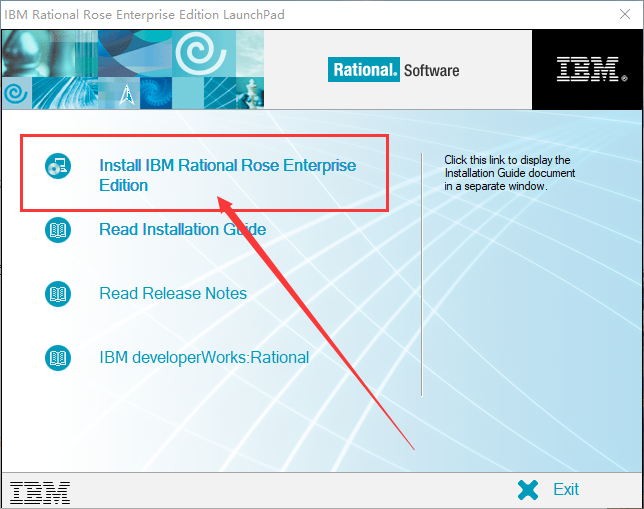The height and width of the screenshot is (509, 644).
Task: Click the IBM logo in black header box
Action: 591,69
